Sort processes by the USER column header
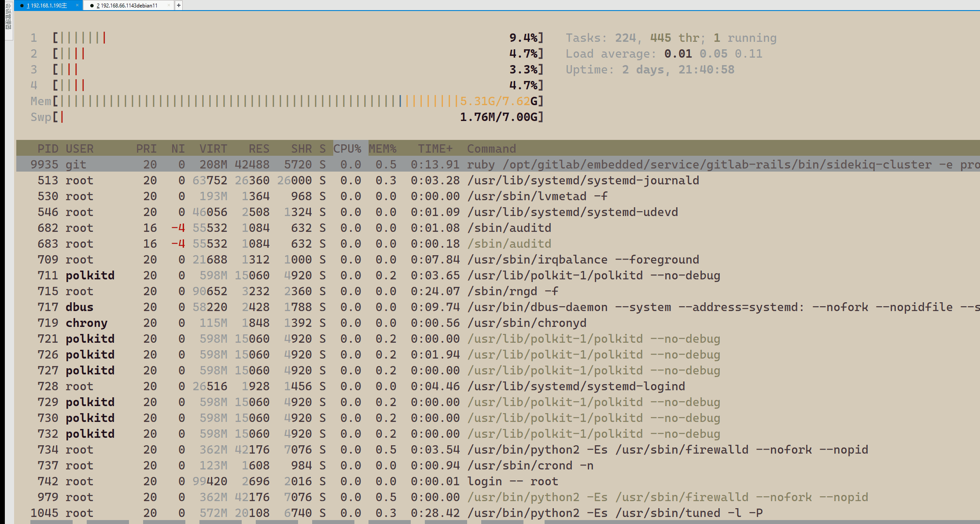Image resolution: width=980 pixels, height=524 pixels. point(79,149)
